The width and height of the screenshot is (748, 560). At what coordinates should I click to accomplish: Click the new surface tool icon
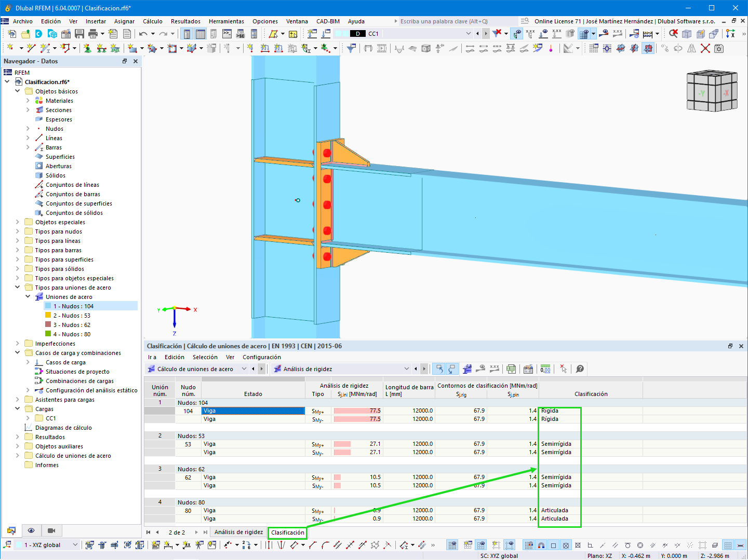tap(132, 48)
